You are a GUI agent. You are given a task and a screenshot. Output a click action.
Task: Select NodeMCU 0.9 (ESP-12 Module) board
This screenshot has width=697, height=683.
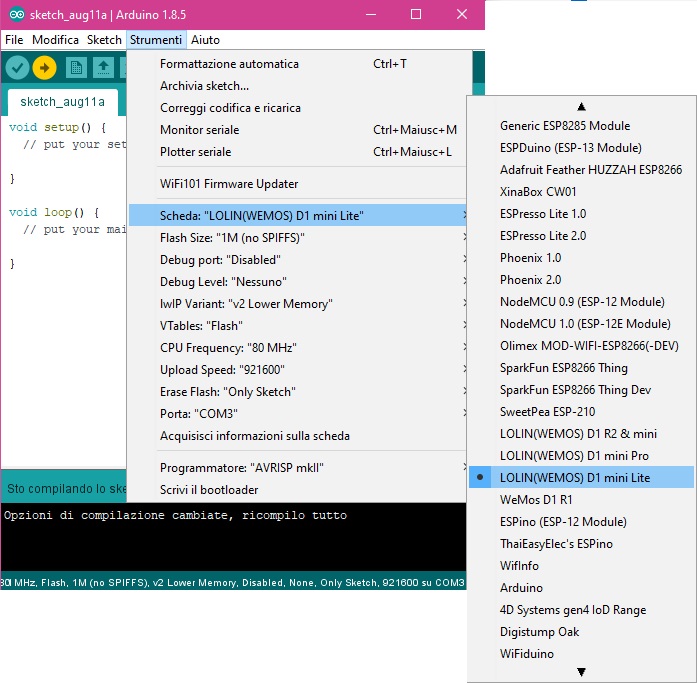tap(581, 302)
